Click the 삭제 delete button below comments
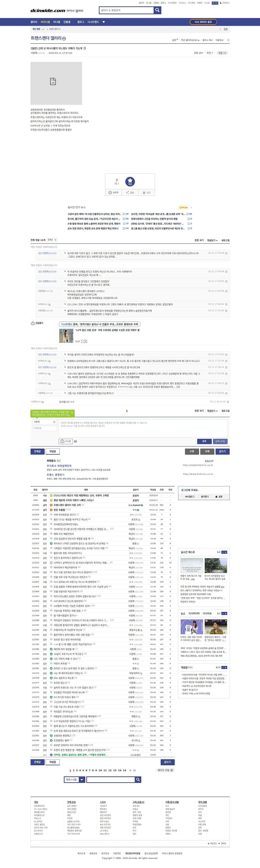The width and height of the screenshot is (260, 868). [x=207, y=451]
